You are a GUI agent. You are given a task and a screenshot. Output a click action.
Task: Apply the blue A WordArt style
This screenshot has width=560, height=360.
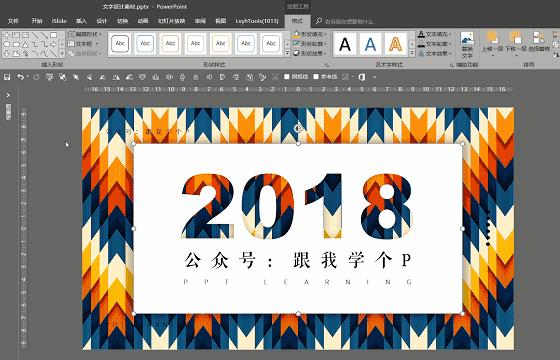coord(370,44)
